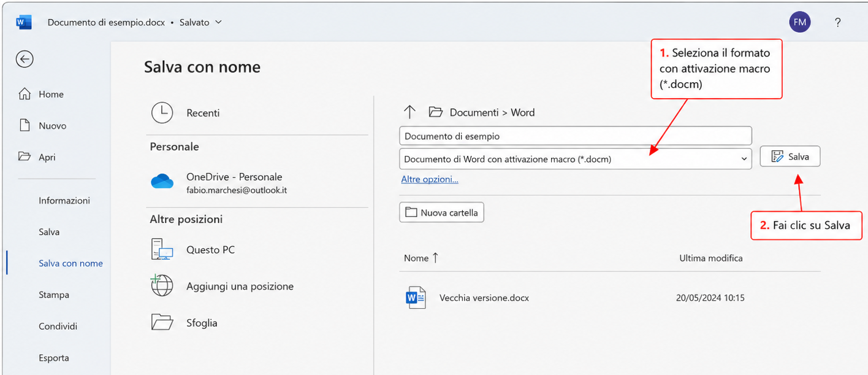Viewport: 868px width, 375px height.
Task: Open the Home backstage tab
Action: point(51,94)
